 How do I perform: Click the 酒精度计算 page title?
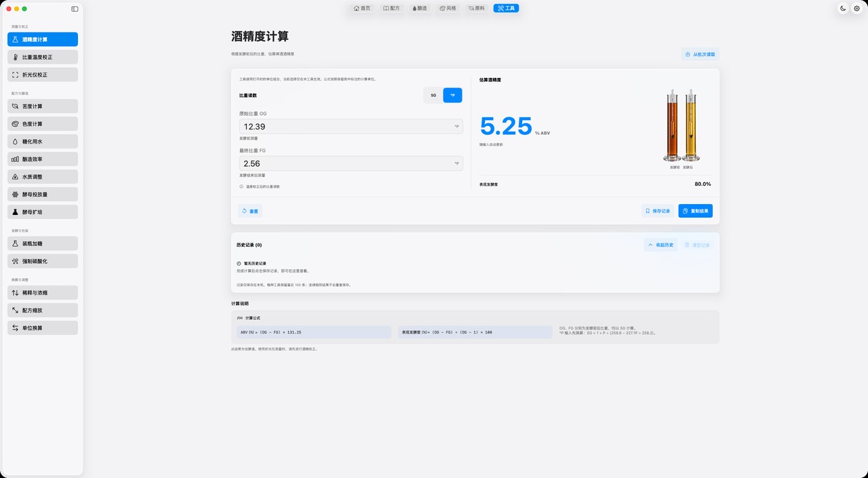260,37
